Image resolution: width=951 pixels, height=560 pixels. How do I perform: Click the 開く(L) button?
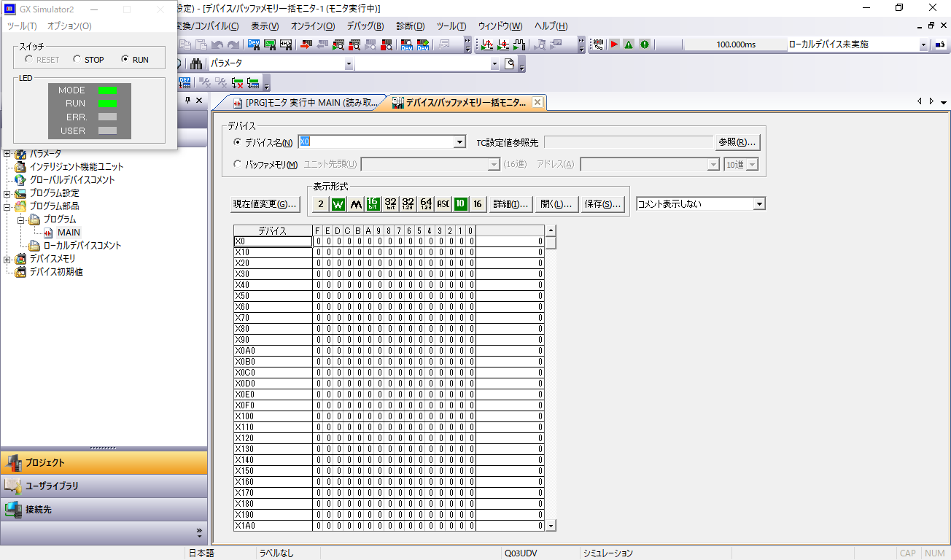pos(557,204)
